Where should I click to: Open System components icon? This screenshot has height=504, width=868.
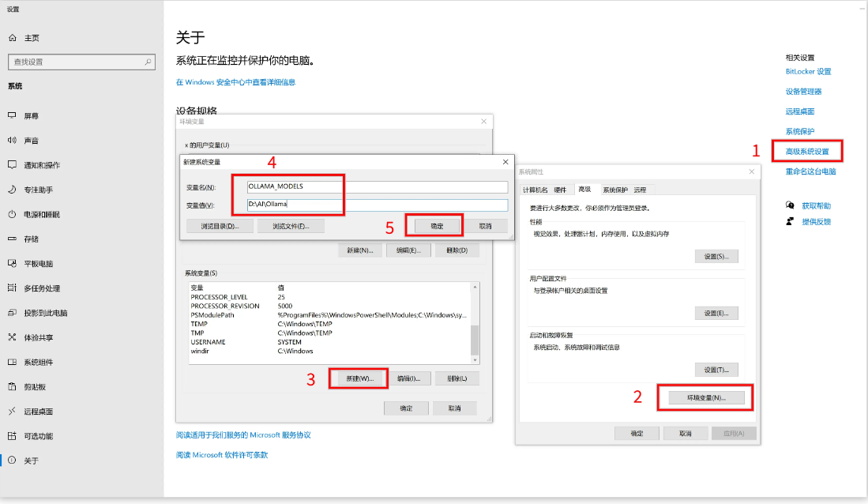12,362
